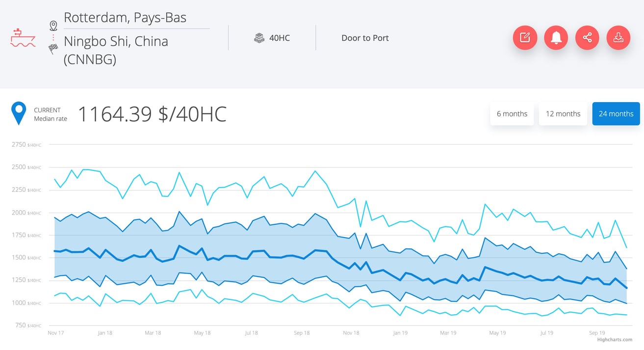Click the destination flag icon
Screen dimensions: 644x350
tap(53, 49)
